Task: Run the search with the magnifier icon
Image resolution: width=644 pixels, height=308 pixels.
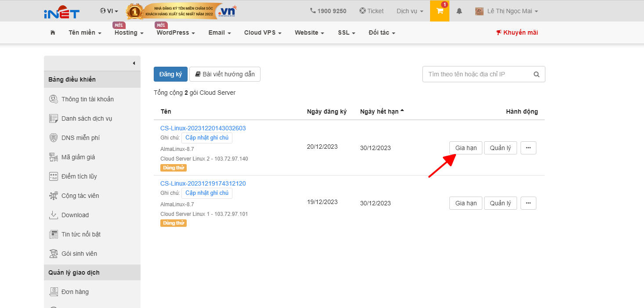Action: [536, 74]
